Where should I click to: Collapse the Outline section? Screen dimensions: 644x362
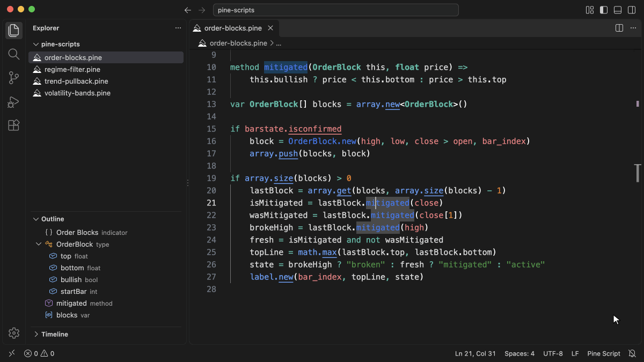tap(36, 219)
